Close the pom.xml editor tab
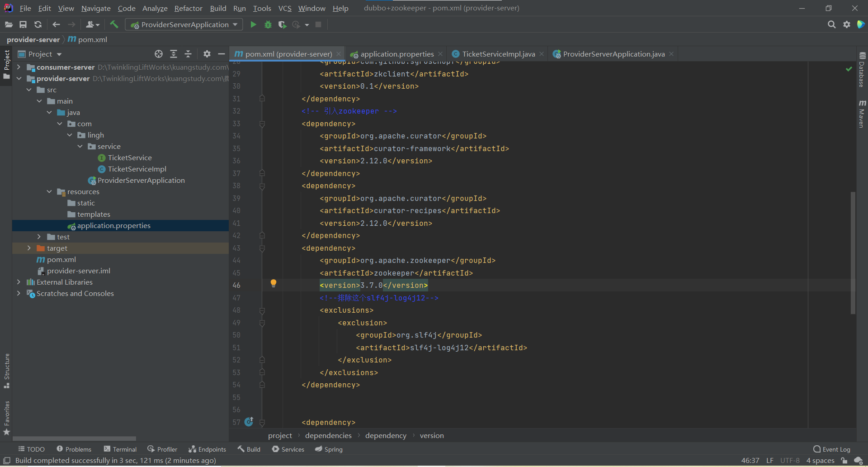The image size is (868, 467). coord(338,54)
